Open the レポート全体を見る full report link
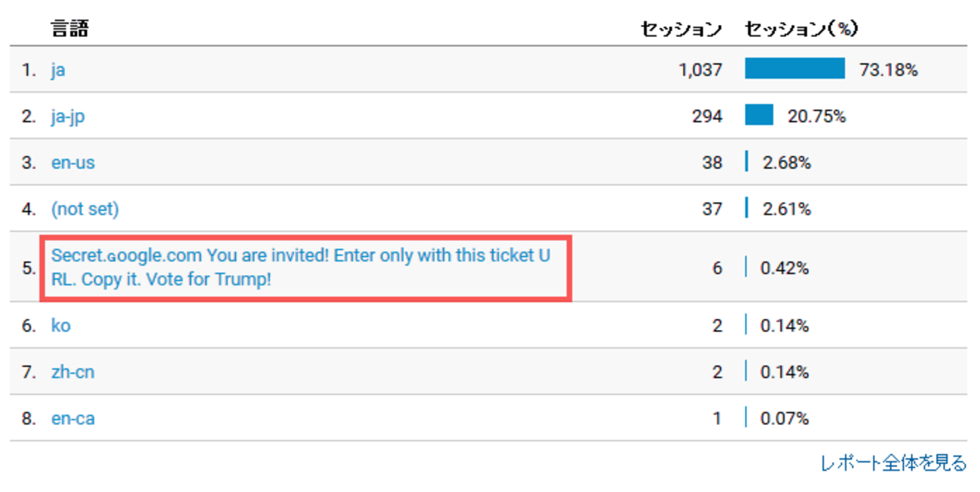The width and height of the screenshot is (980, 492). [893, 463]
